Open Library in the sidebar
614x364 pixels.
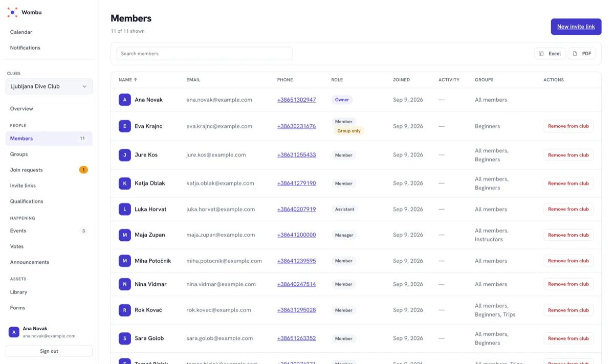pyautogui.click(x=49, y=292)
